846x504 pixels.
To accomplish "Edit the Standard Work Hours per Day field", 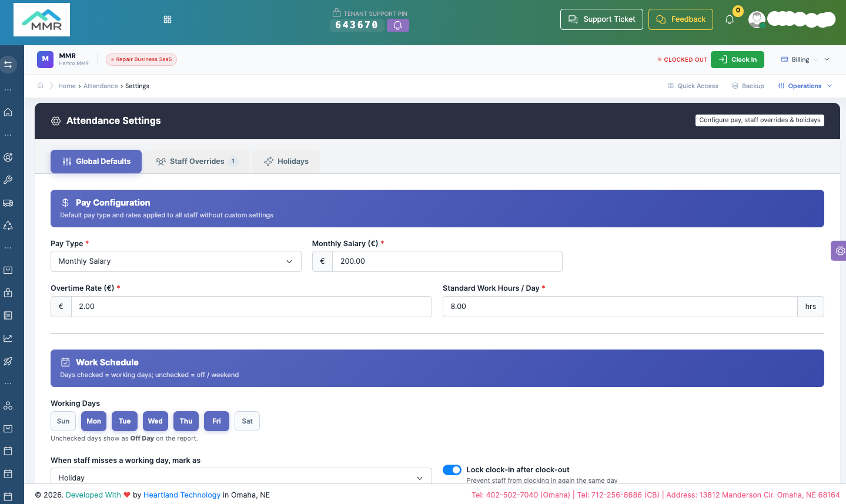I will tap(620, 307).
